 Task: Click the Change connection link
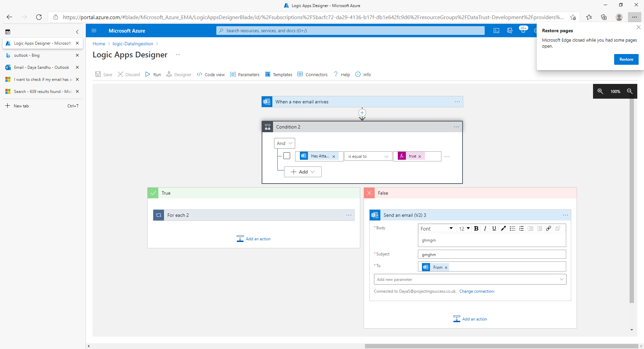pyautogui.click(x=477, y=291)
